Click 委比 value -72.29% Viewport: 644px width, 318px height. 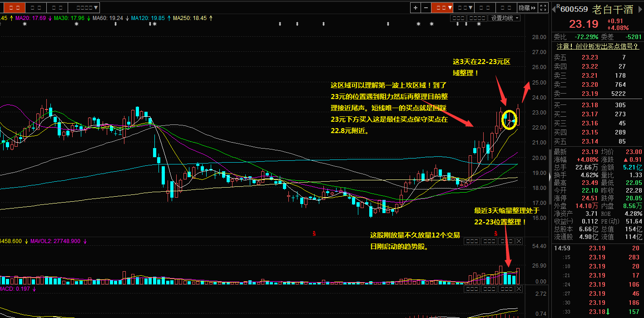click(x=586, y=37)
